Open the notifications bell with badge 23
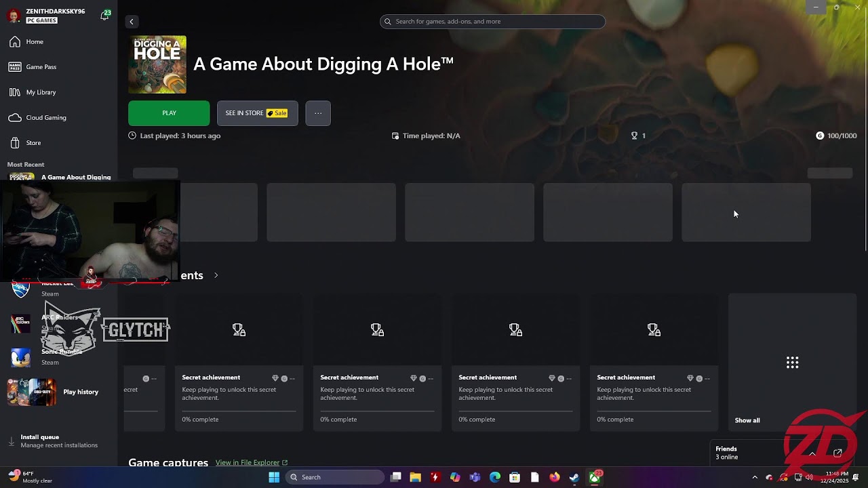The image size is (868, 488). 105,15
